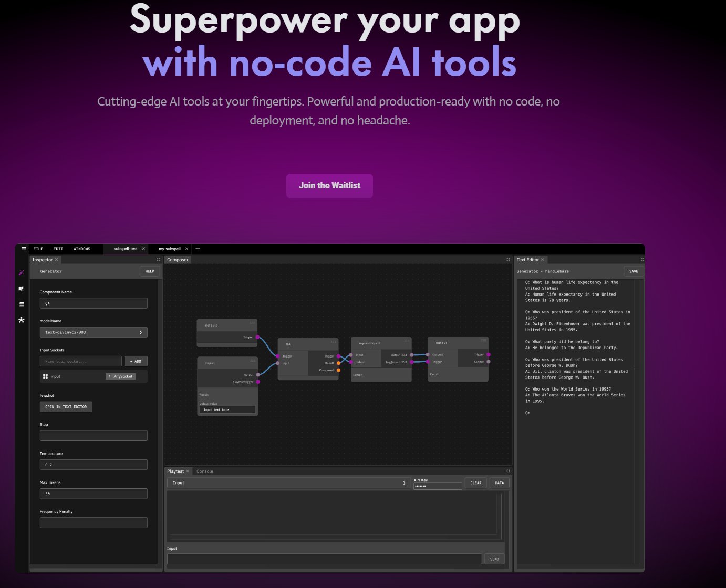
Task: Focus the Temperature field
Action: click(x=94, y=465)
